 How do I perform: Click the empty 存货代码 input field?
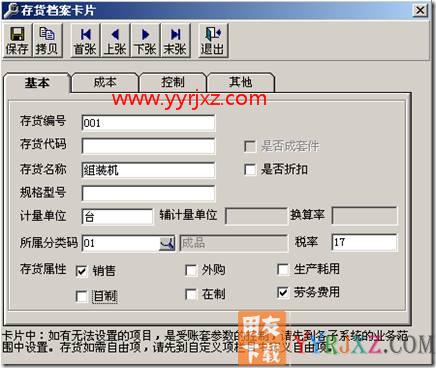point(148,146)
